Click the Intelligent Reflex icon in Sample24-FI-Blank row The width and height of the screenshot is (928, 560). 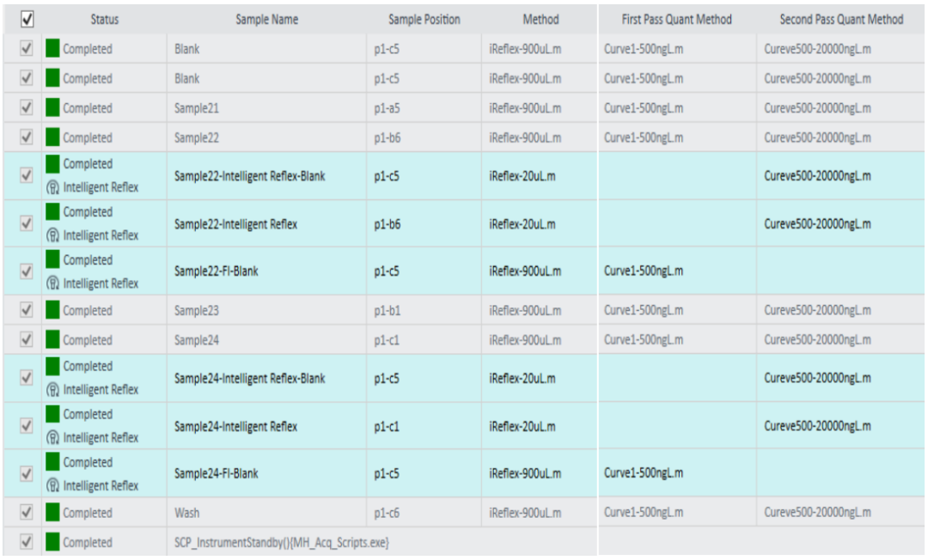(x=52, y=486)
